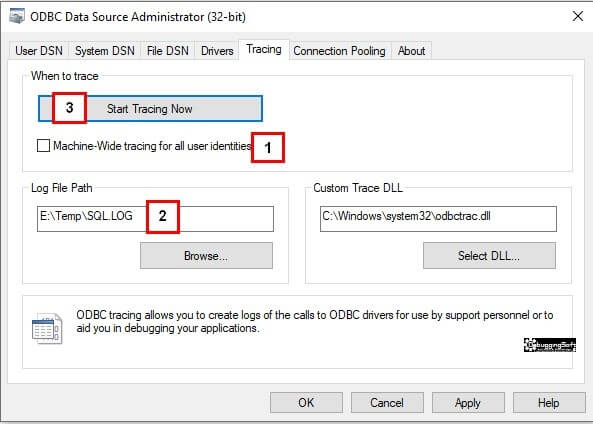
Task: Open the Connection Pooling tab
Action: click(x=340, y=51)
